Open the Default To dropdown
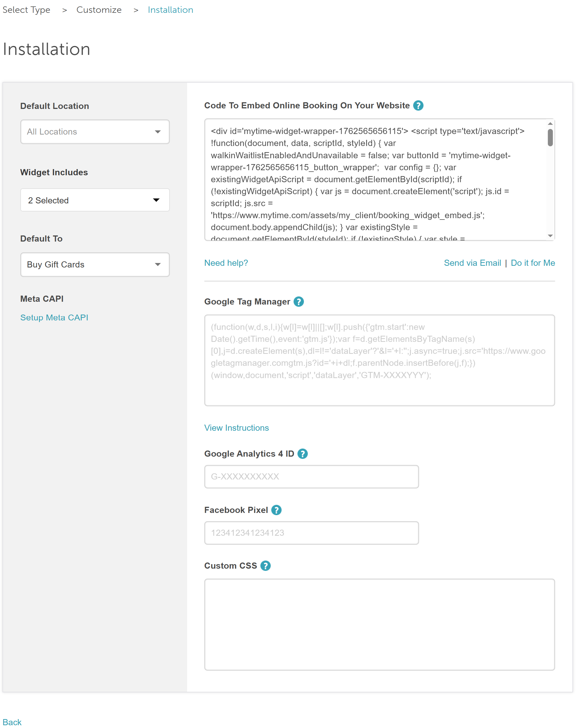The width and height of the screenshot is (576, 728). coord(95,265)
